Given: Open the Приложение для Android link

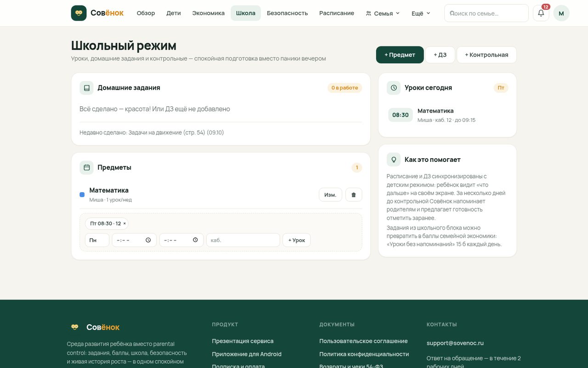Looking at the screenshot, I should 247,354.
